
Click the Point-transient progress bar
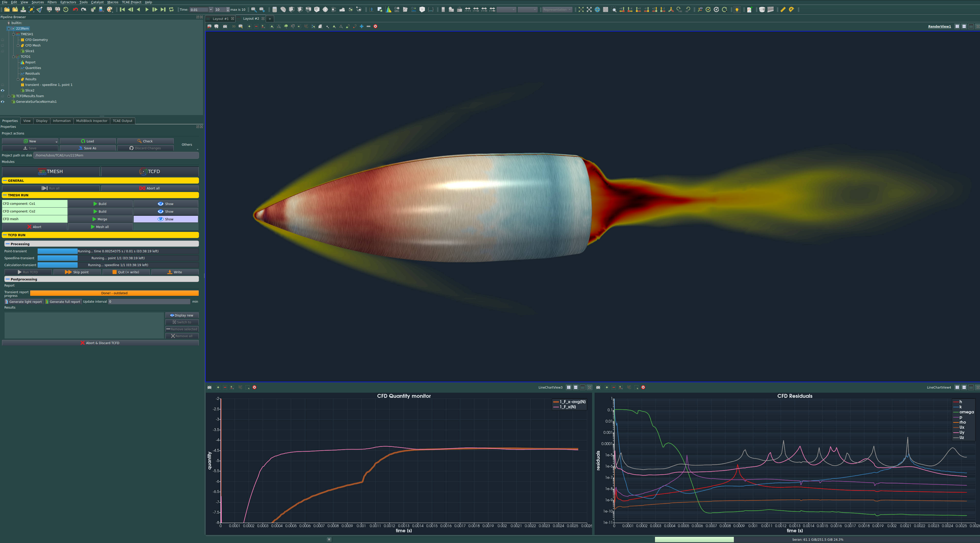click(118, 251)
